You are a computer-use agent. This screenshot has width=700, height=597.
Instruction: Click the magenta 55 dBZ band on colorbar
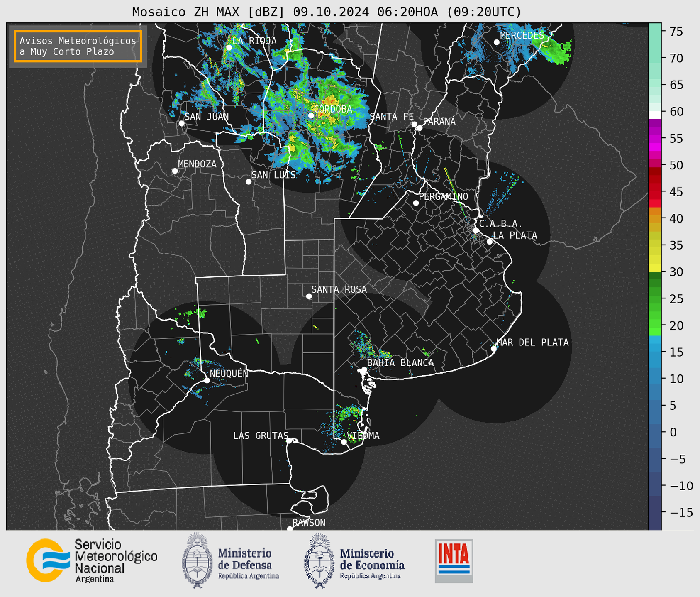[x=655, y=138]
